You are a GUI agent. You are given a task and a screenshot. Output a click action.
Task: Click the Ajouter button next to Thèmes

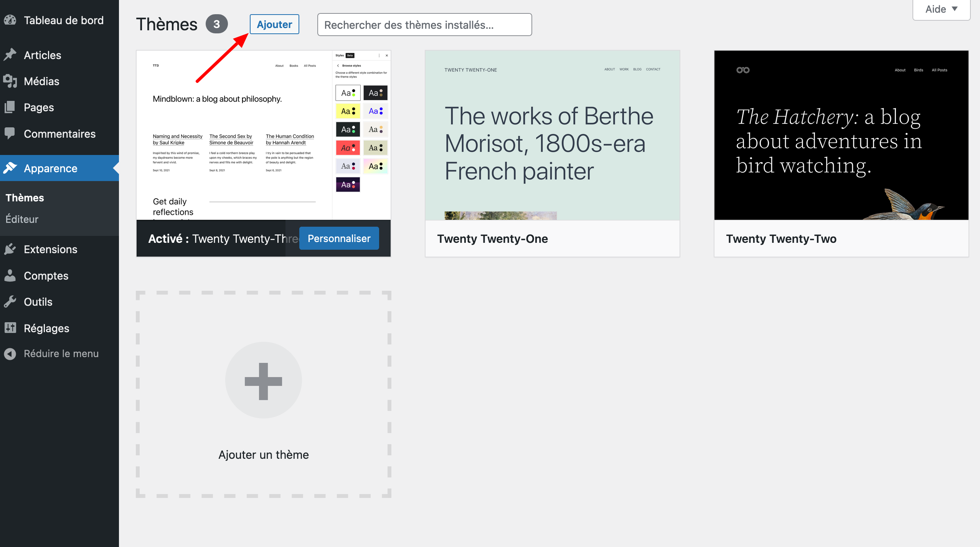point(274,24)
